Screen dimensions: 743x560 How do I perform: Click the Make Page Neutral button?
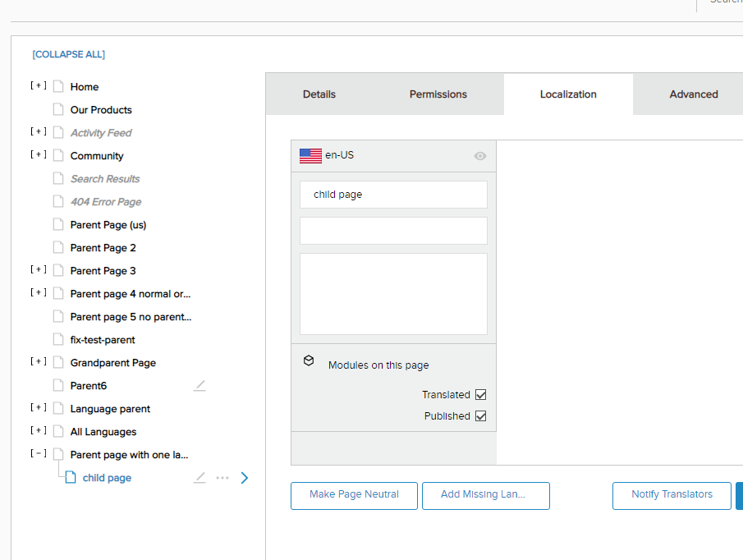click(x=354, y=495)
